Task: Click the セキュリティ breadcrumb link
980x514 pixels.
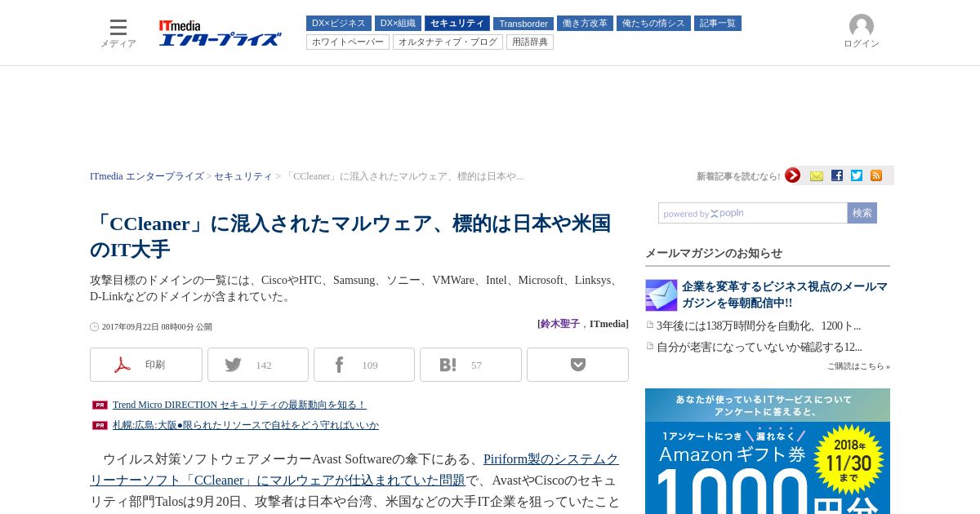Action: coord(243,176)
